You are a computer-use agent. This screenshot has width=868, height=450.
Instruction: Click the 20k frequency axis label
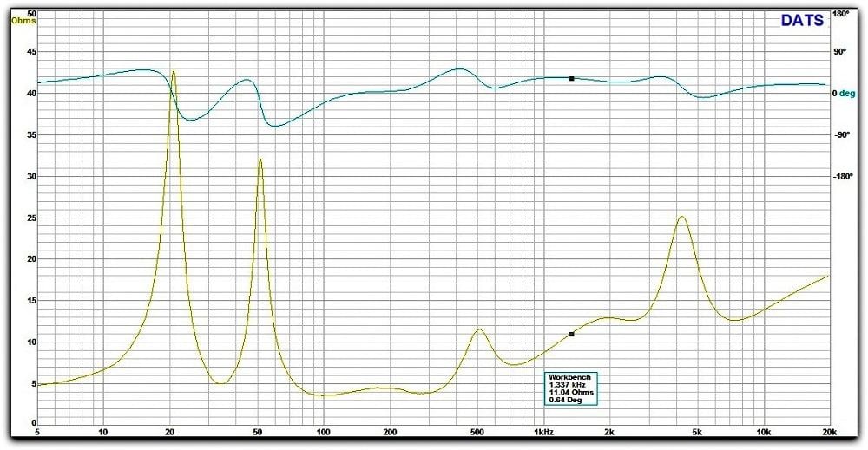coord(828,432)
